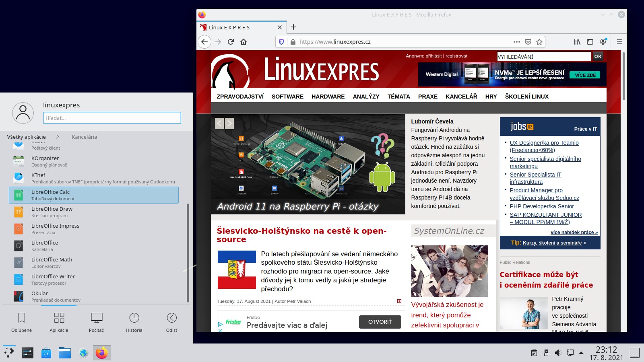
Task: Reload the current page in Firefox
Action: coord(231,42)
